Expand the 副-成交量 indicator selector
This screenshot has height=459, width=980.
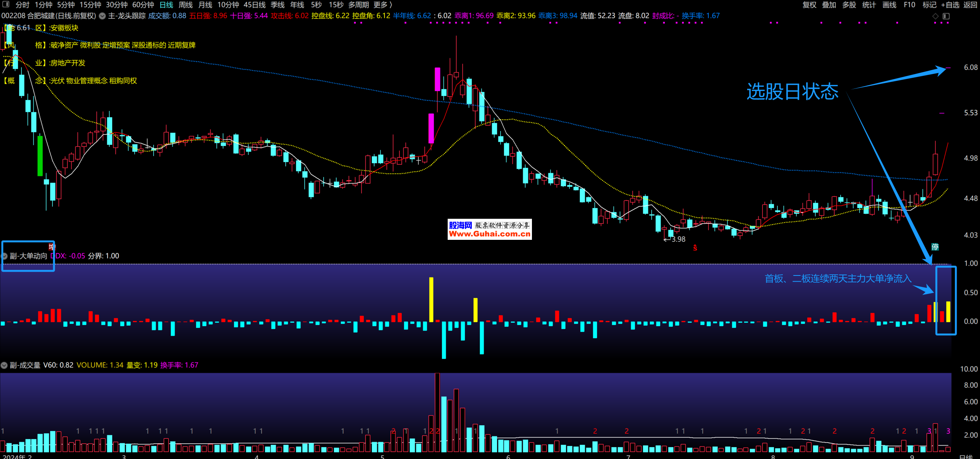[x=4, y=365]
